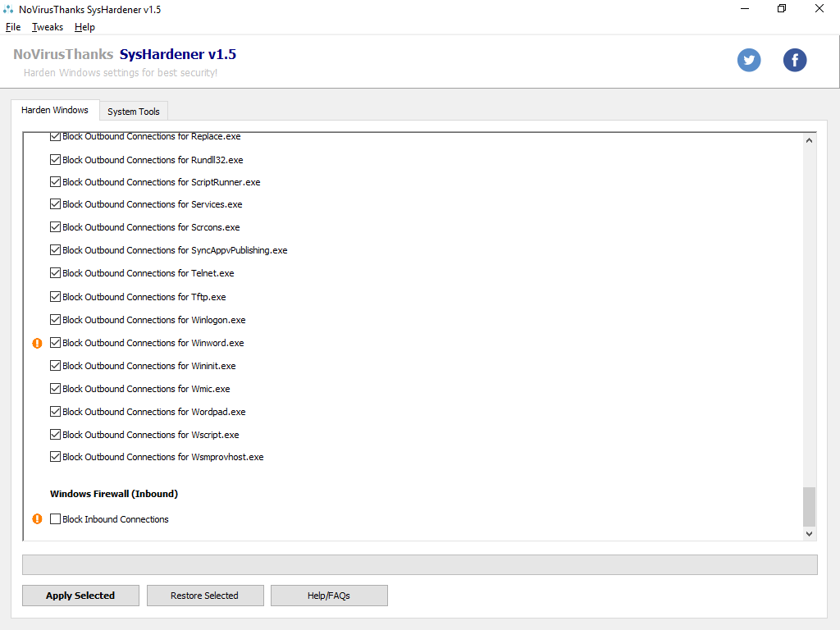This screenshot has height=630, width=840.
Task: Disable outbound block for SyncAppvPublishing.exe
Action: click(x=55, y=250)
